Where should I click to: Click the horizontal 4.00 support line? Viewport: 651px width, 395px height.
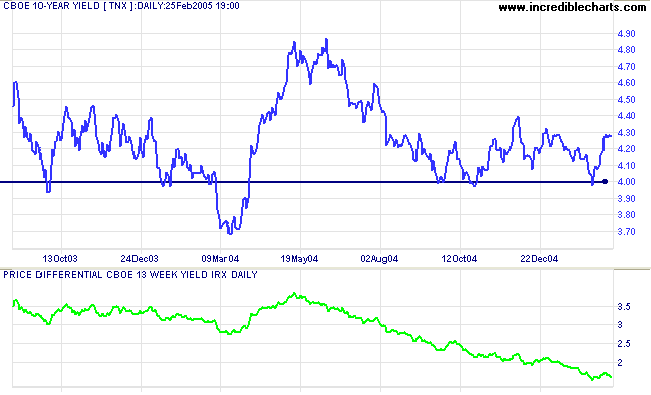[301, 182]
